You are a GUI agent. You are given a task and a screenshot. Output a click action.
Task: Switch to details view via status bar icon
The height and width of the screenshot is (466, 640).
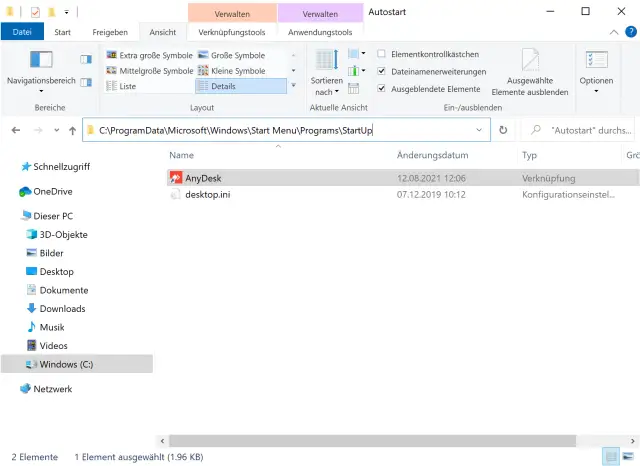point(611,457)
